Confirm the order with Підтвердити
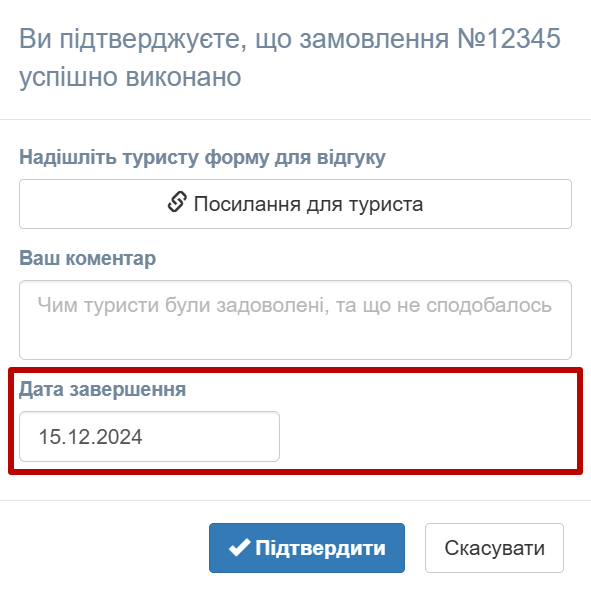The width and height of the screenshot is (591, 600). [307, 548]
